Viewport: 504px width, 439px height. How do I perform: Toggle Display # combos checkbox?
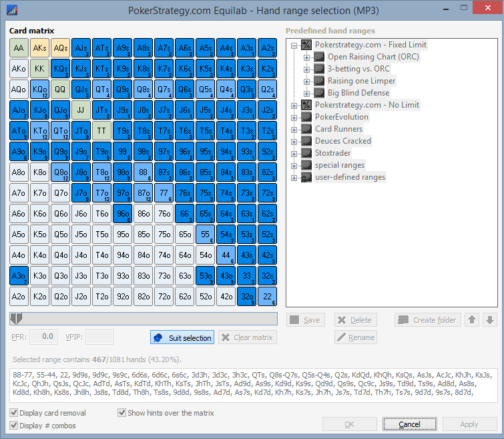pos(14,426)
